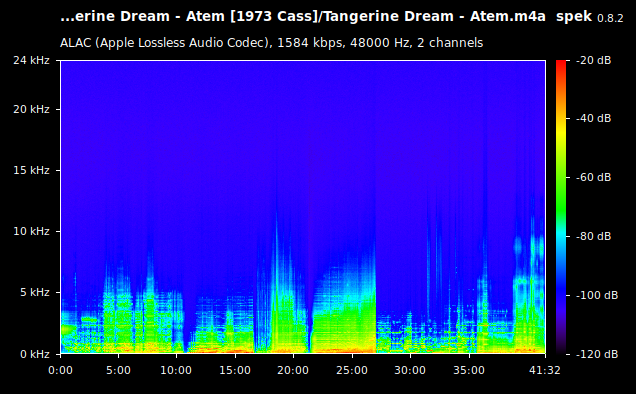Click the 10 kHz frequency axis label
Viewport: 636px width, 394px height.
(x=31, y=231)
